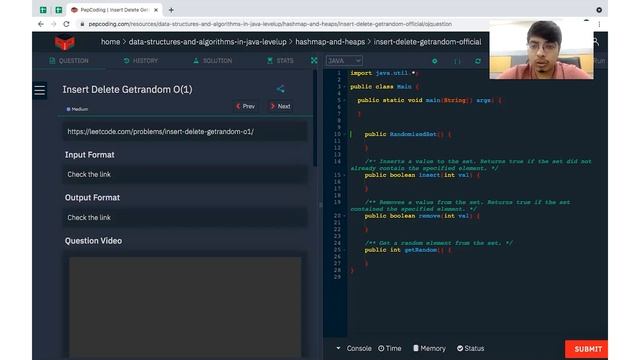Click the PepCoding logo
Image resolution: width=640 pixels, height=360 pixels.
pyautogui.click(x=64, y=42)
